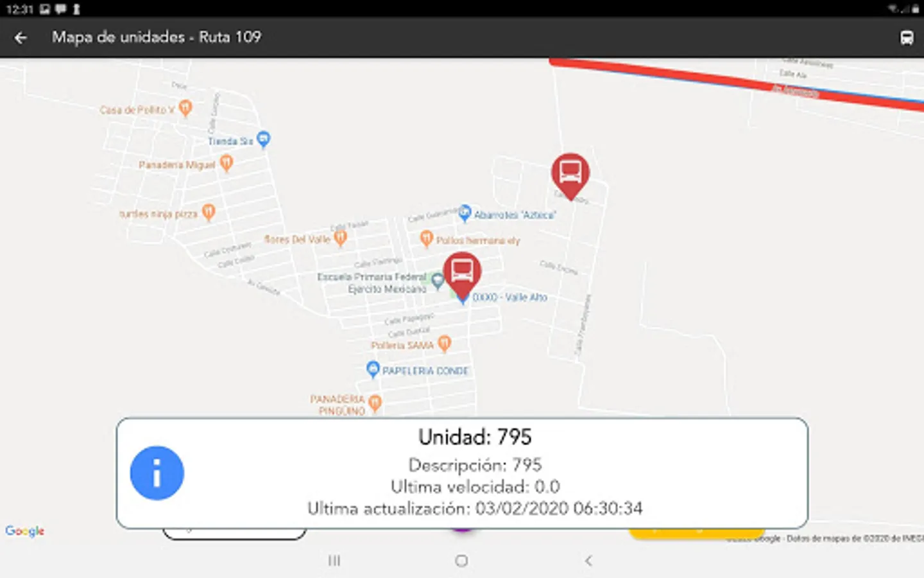
Task: Tap Pollería SAMA restaurant pin
Action: click(444, 344)
